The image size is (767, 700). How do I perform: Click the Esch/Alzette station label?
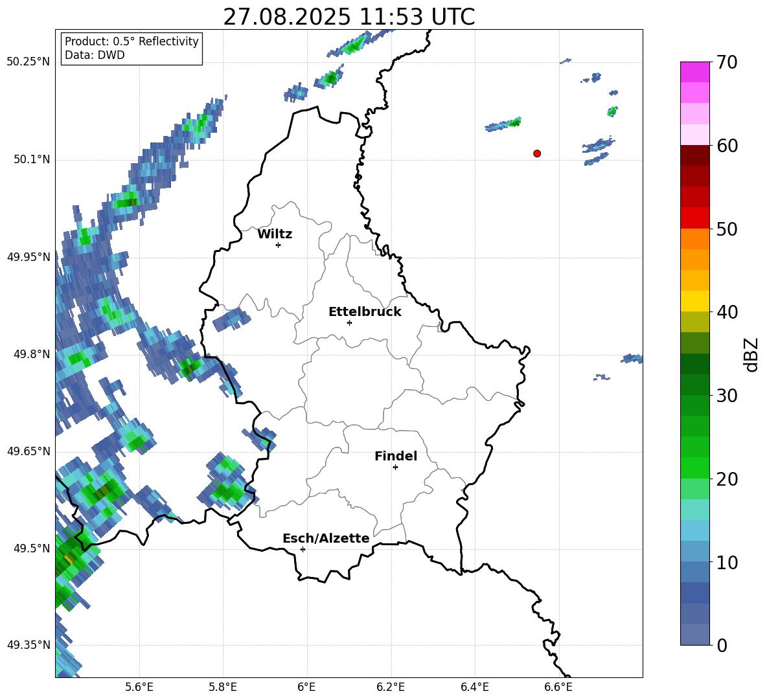[x=326, y=538]
